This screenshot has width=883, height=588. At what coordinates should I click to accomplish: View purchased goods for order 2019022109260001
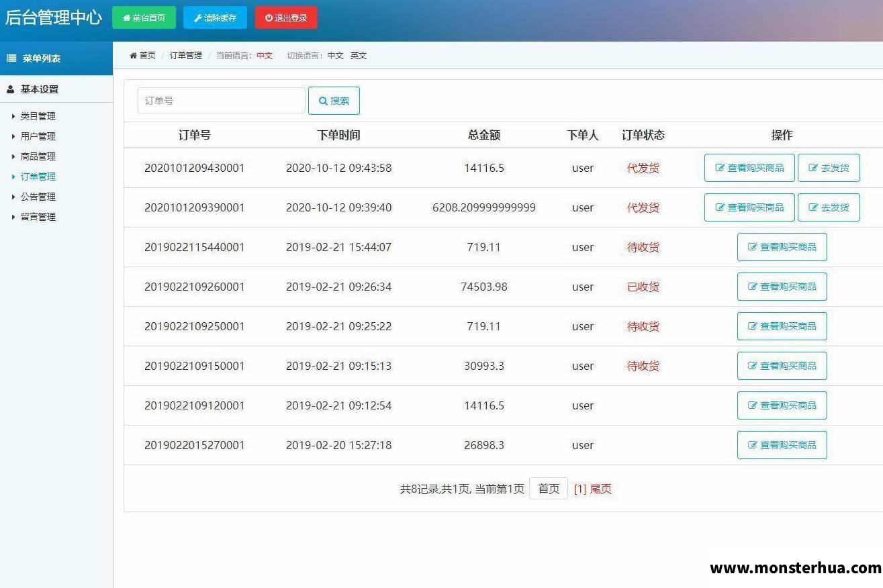(x=782, y=287)
